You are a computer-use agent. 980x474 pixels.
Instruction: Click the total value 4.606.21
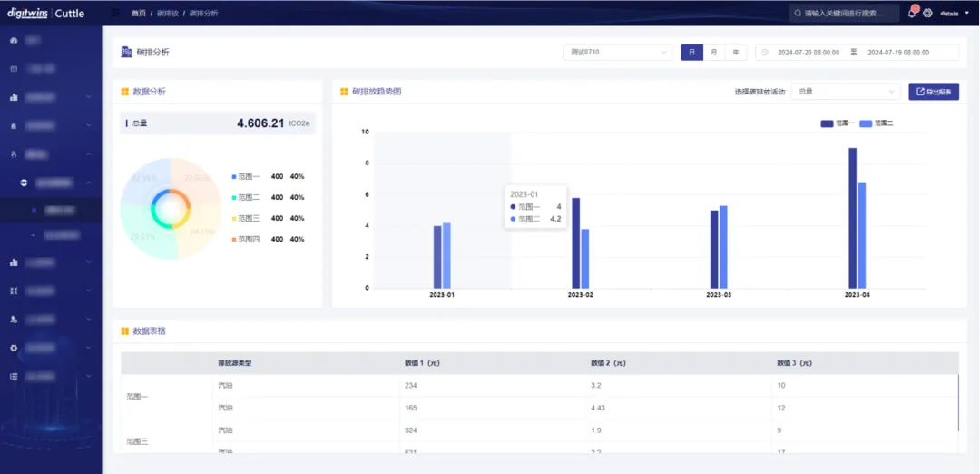point(260,123)
